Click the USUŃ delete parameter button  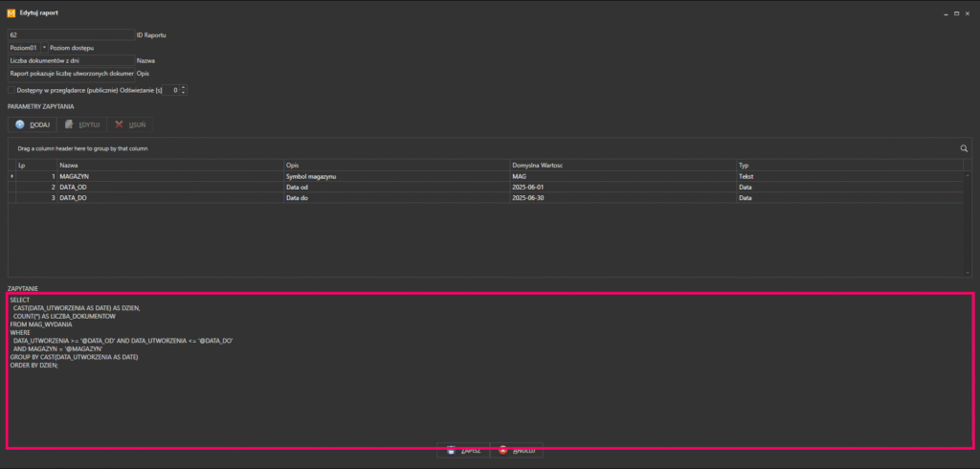tap(130, 124)
